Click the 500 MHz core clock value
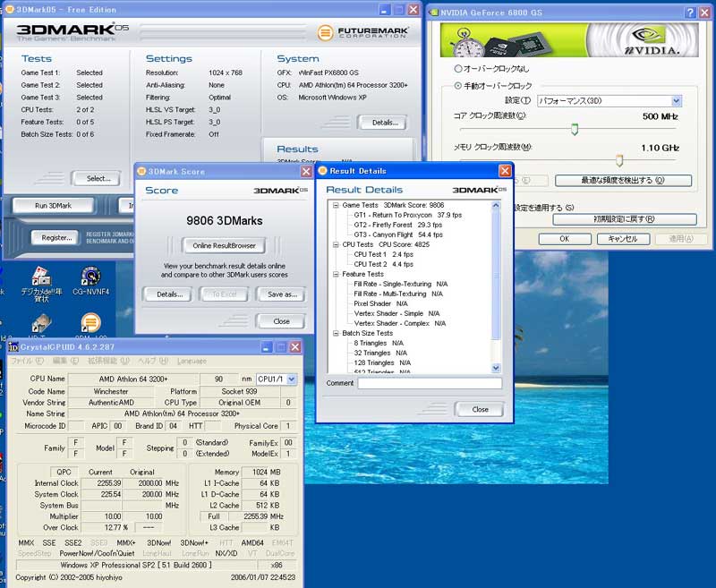The height and width of the screenshot is (588, 716). pos(660,117)
